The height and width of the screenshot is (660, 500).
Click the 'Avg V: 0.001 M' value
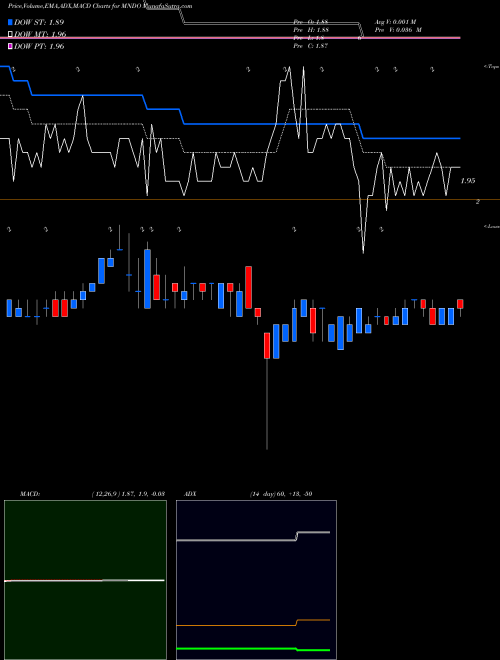point(395,22)
